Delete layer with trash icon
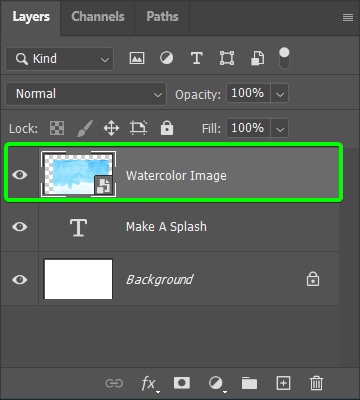This screenshot has width=360, height=400. (316, 383)
